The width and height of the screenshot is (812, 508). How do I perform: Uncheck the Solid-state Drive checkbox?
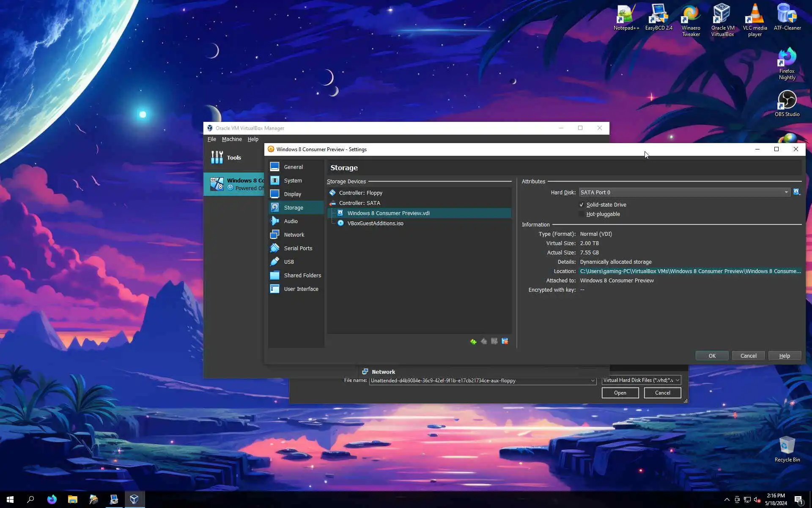point(582,204)
